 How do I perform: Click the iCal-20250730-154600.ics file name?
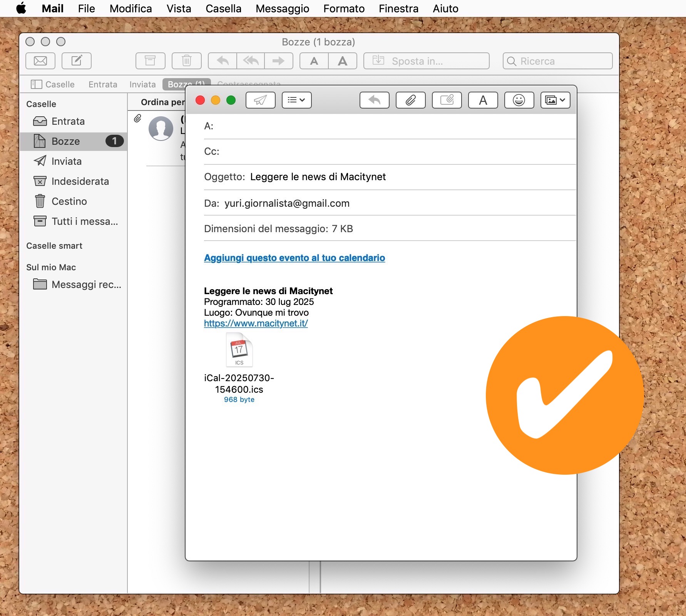(239, 383)
